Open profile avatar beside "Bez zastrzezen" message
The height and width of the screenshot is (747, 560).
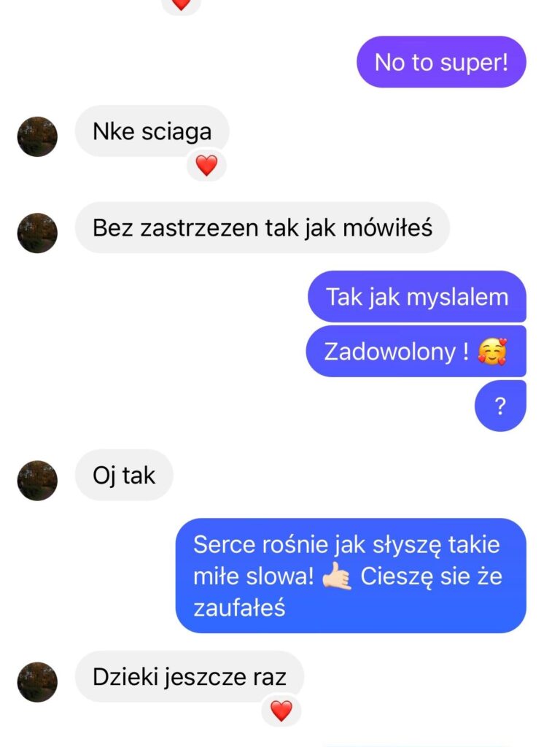pos(37,233)
